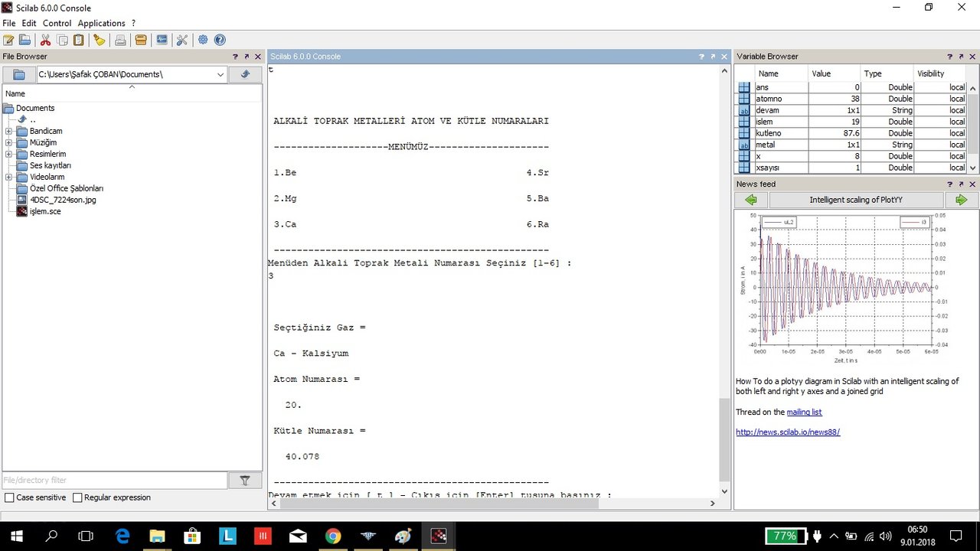The image size is (980, 551).
Task: Click the Cut scissors icon
Action: 45,40
